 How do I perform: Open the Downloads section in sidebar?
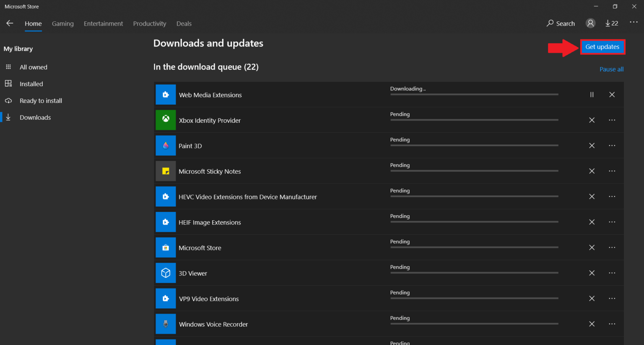[x=35, y=117]
